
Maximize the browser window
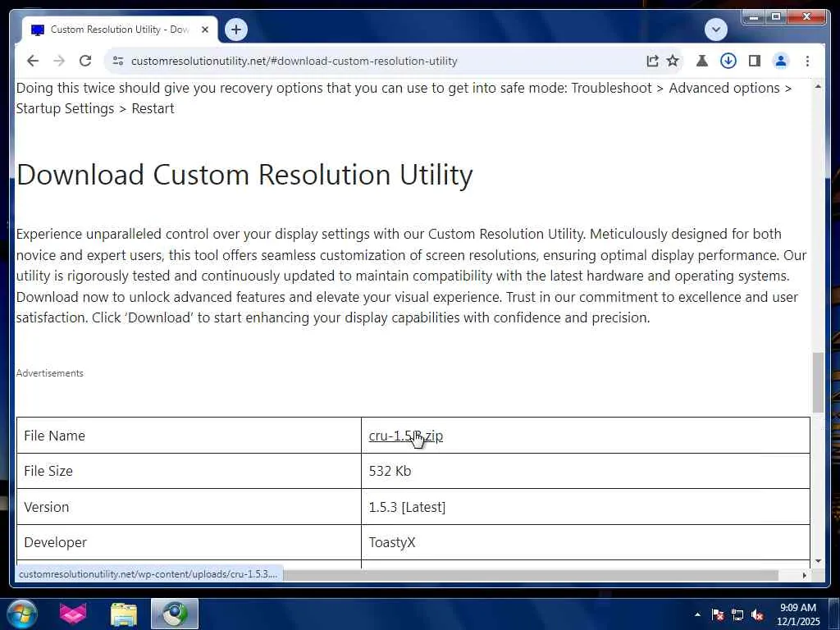776,17
